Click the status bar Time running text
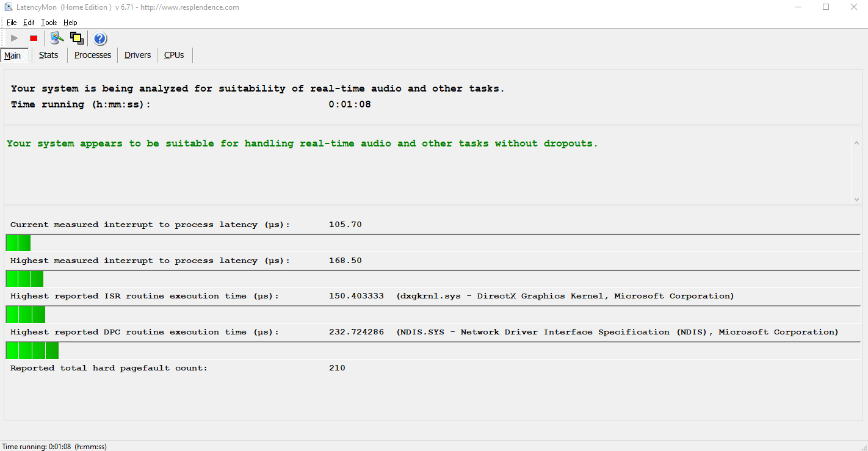Viewport: 868px width, 451px height. click(x=55, y=446)
